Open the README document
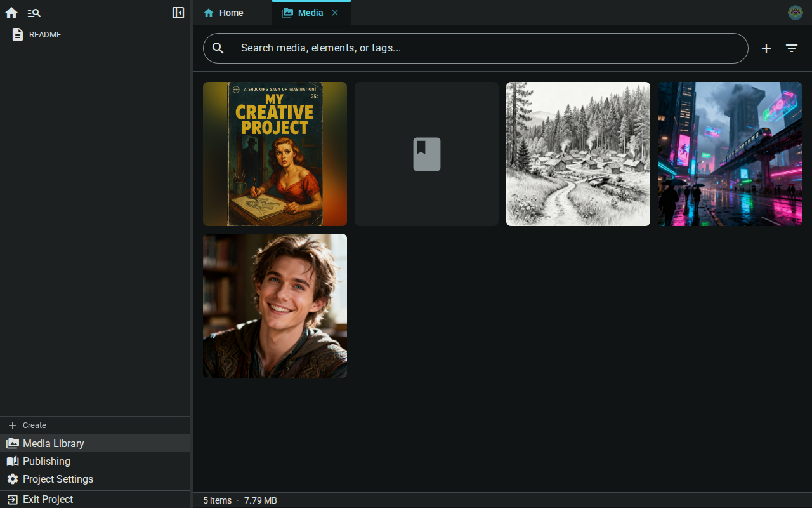Screen dimensions: 812x508 (95, 35)
